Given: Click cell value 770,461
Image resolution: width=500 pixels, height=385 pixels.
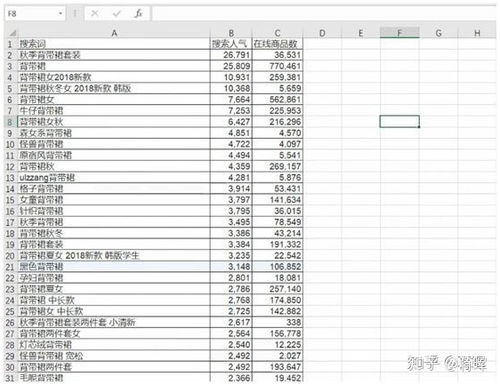Looking at the screenshot, I should point(277,66).
